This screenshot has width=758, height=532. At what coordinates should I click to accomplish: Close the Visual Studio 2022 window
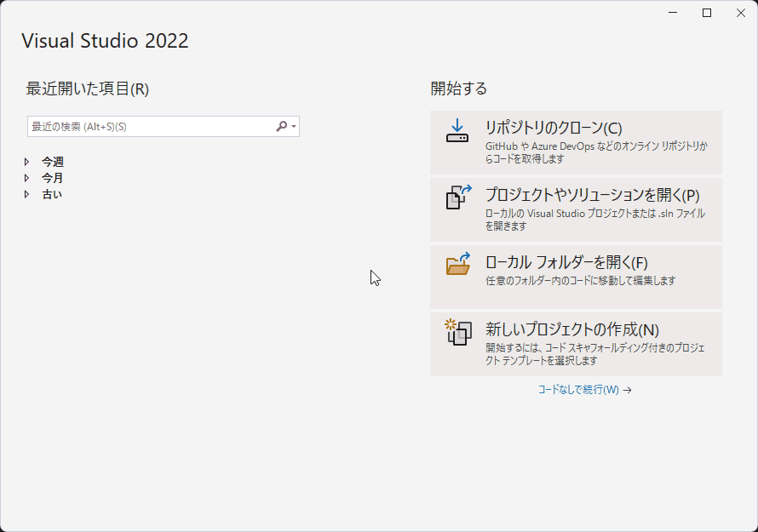pyautogui.click(x=741, y=13)
